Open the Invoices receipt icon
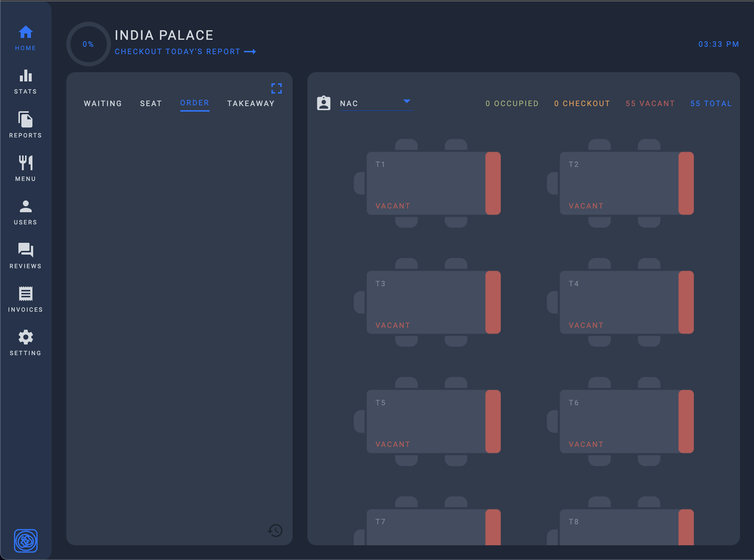This screenshot has height=560, width=754. pos(25,299)
